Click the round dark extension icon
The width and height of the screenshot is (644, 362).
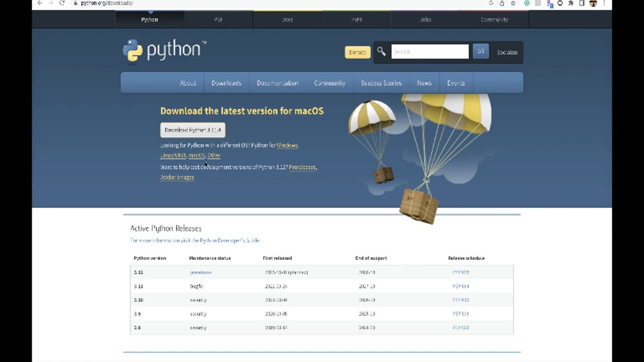pyautogui.click(x=560, y=3)
